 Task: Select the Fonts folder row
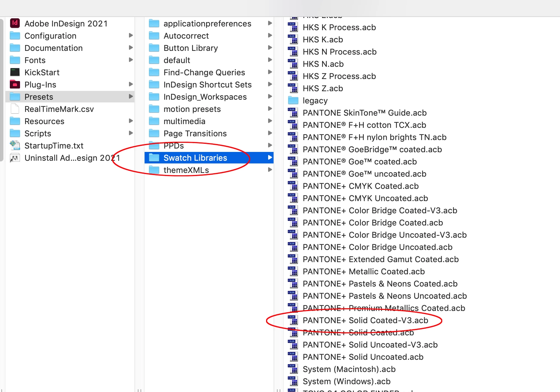(x=70, y=60)
